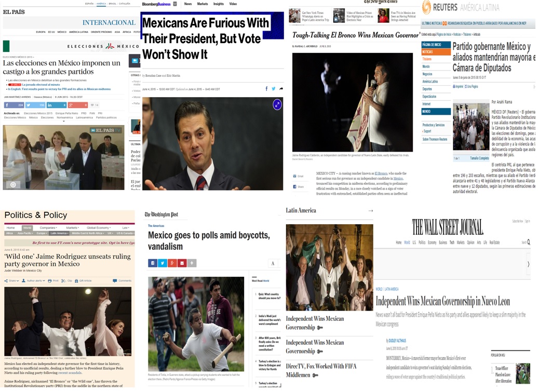Click Washington Post font size A button

[273, 263]
